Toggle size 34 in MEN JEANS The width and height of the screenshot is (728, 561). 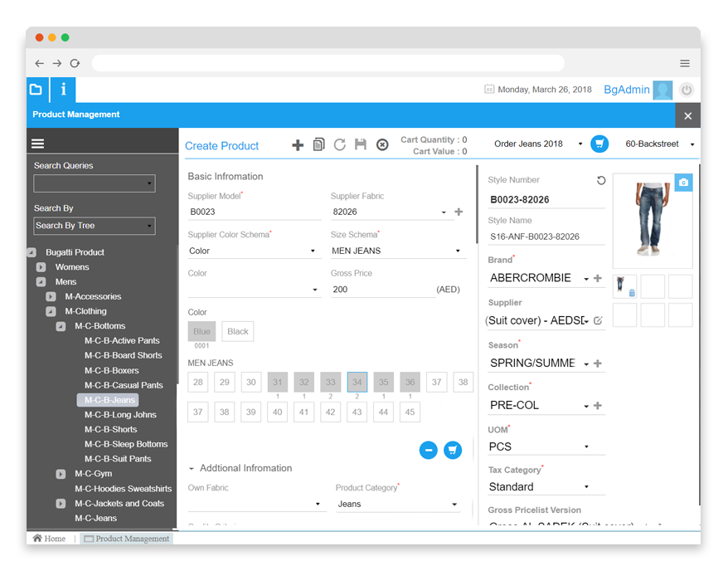[x=357, y=383]
